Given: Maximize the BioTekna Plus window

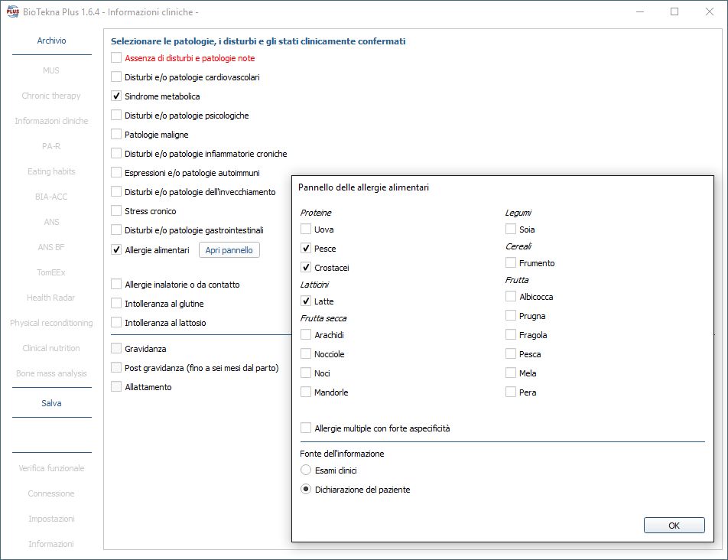Looking at the screenshot, I should [674, 12].
